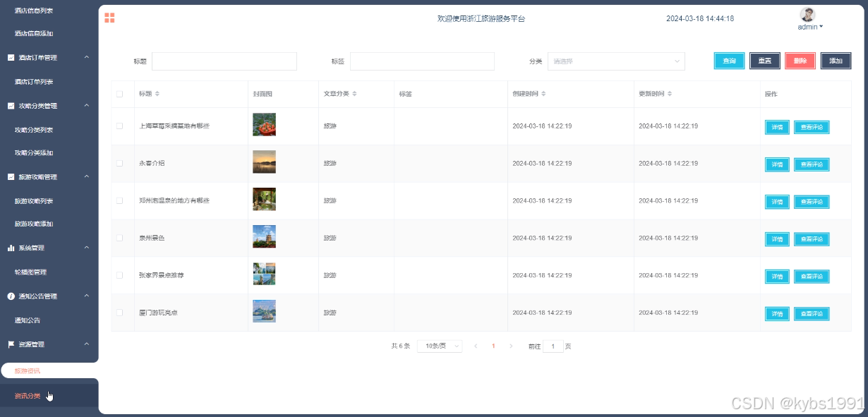Click the 资源管理 flag icon
This screenshot has width=868, height=417.
click(11, 344)
